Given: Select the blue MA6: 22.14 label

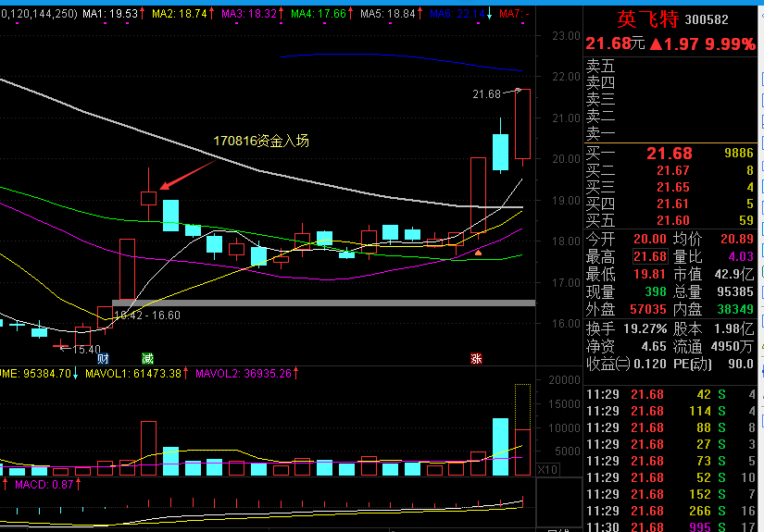Looking at the screenshot, I should (457, 14).
